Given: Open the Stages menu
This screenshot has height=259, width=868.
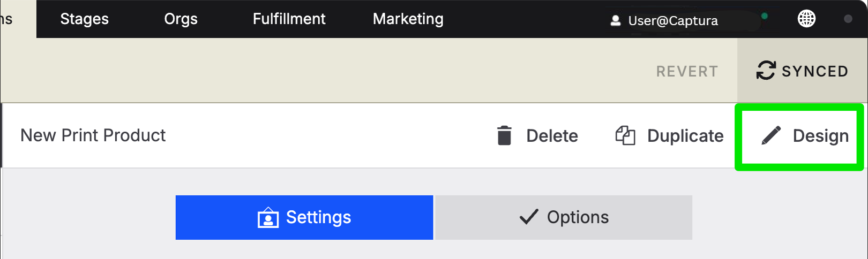Looking at the screenshot, I should pyautogui.click(x=84, y=19).
